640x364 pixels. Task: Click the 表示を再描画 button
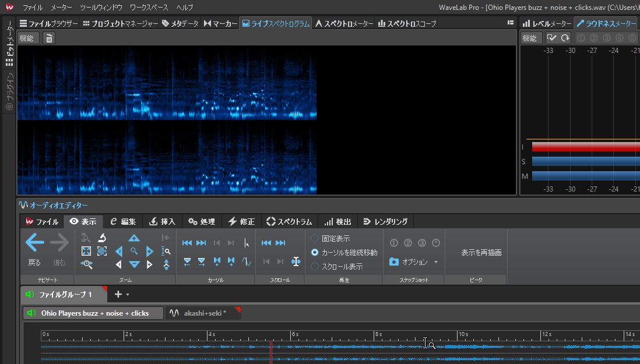coord(481,253)
